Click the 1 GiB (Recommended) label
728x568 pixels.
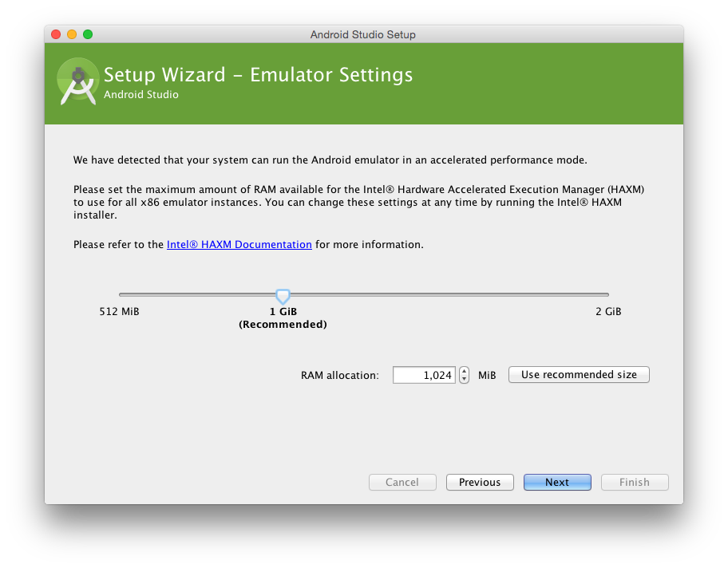tap(283, 318)
